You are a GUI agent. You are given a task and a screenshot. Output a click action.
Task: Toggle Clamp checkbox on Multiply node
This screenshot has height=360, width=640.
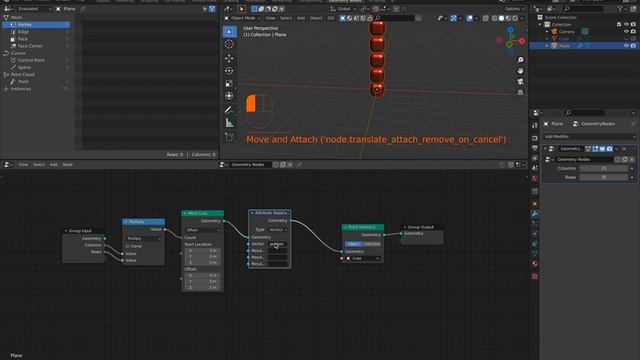click(128, 246)
